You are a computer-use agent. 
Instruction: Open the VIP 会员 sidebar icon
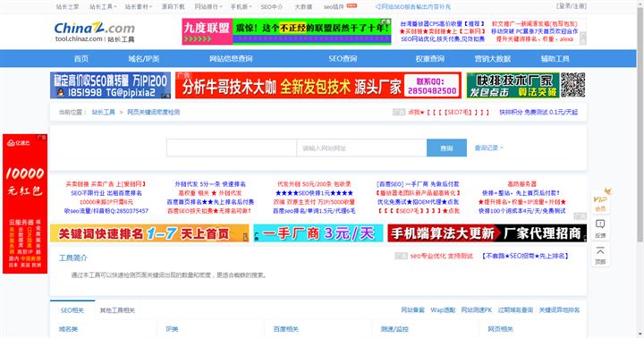click(x=600, y=201)
